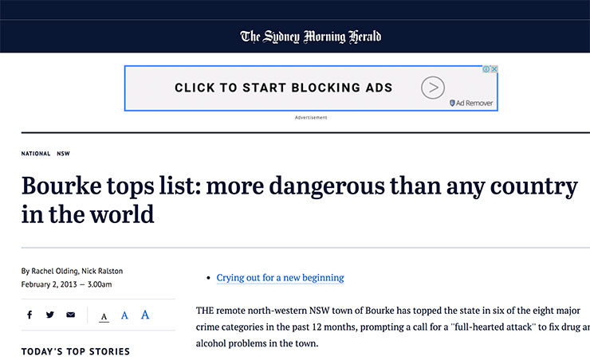Click the paragraph starting 'THE remote north-western NSW'
The width and height of the screenshot is (590, 364).
click(x=393, y=327)
